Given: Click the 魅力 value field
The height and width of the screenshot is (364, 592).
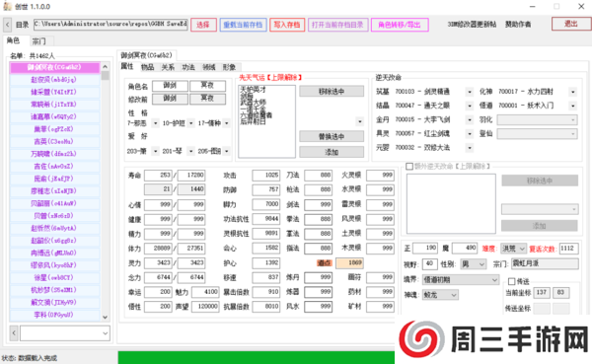Looking at the screenshot, I should pyautogui.click(x=205, y=292).
